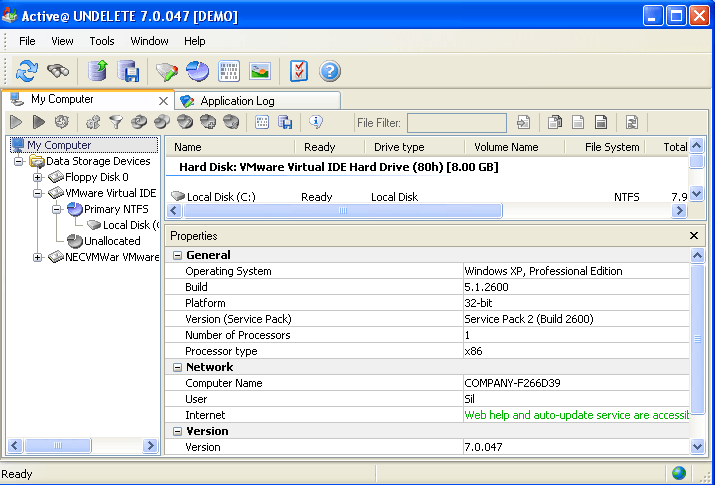
Task: Click the blue Help question mark icon
Action: [x=330, y=71]
